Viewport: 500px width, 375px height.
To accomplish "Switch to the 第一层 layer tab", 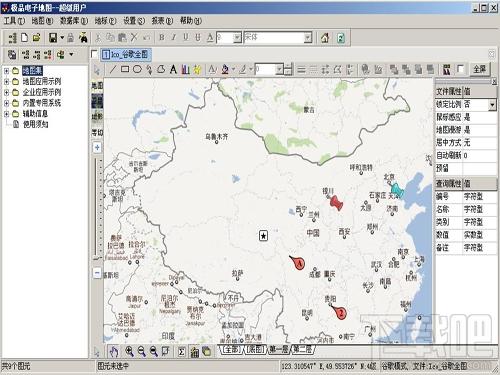I will point(279,349).
